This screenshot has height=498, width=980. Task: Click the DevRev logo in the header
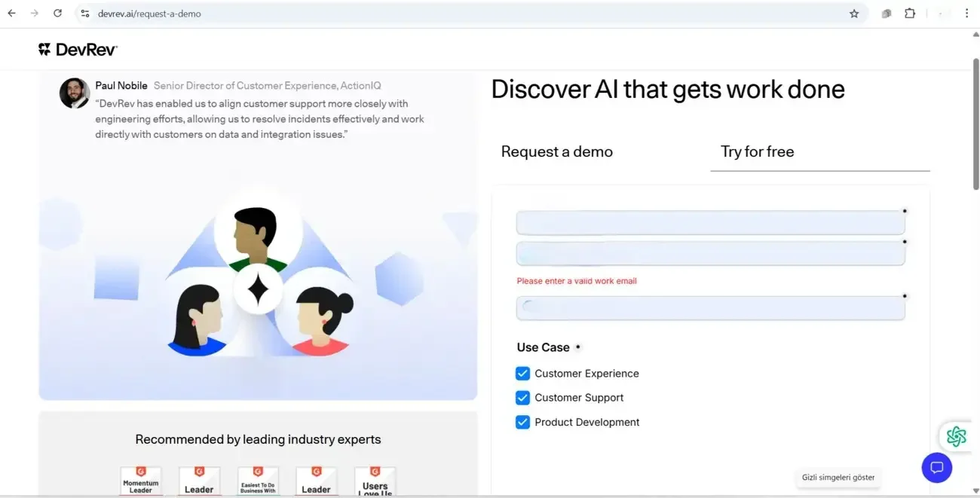pos(78,50)
